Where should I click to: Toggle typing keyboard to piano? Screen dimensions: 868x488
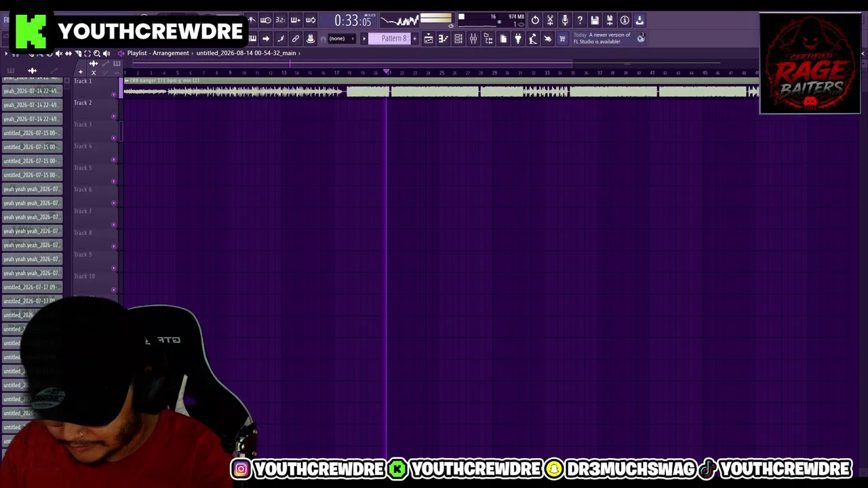pyautogui.click(x=252, y=39)
